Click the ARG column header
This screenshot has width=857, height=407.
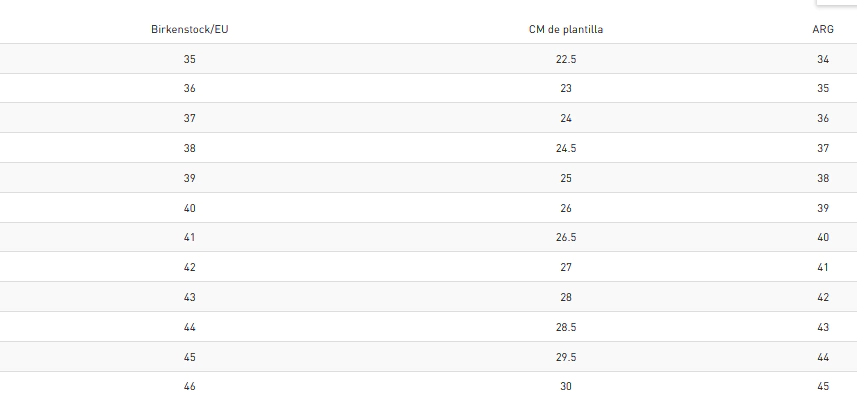[823, 29]
